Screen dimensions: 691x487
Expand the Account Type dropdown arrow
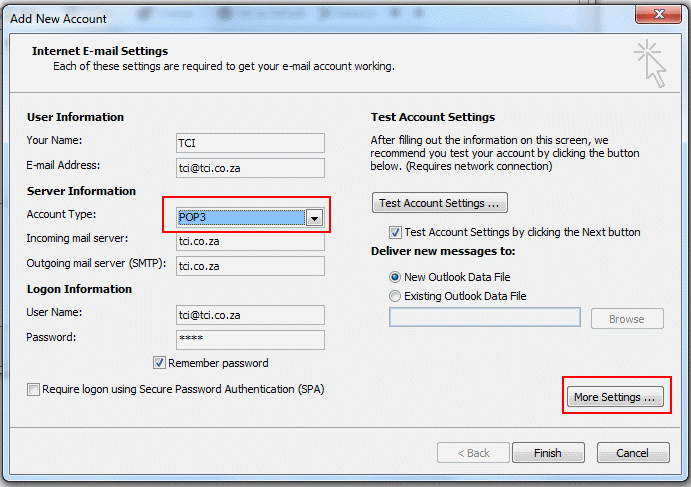[x=315, y=218]
